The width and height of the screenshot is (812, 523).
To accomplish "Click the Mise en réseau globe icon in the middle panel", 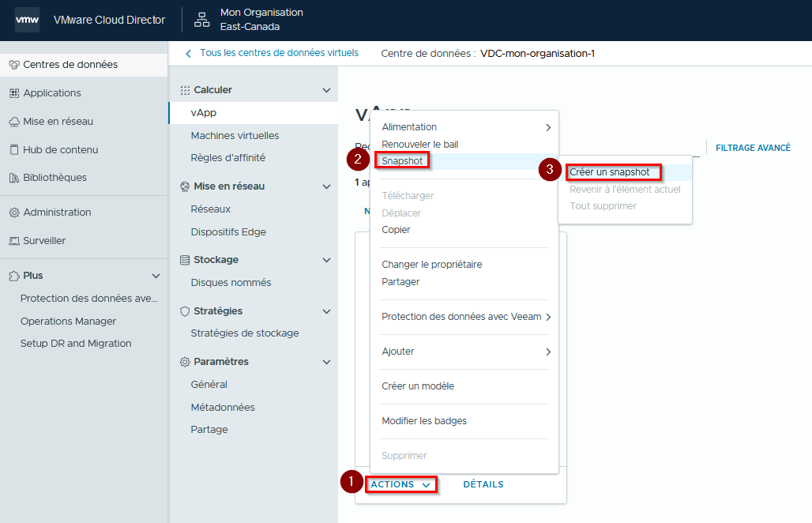I will (185, 186).
